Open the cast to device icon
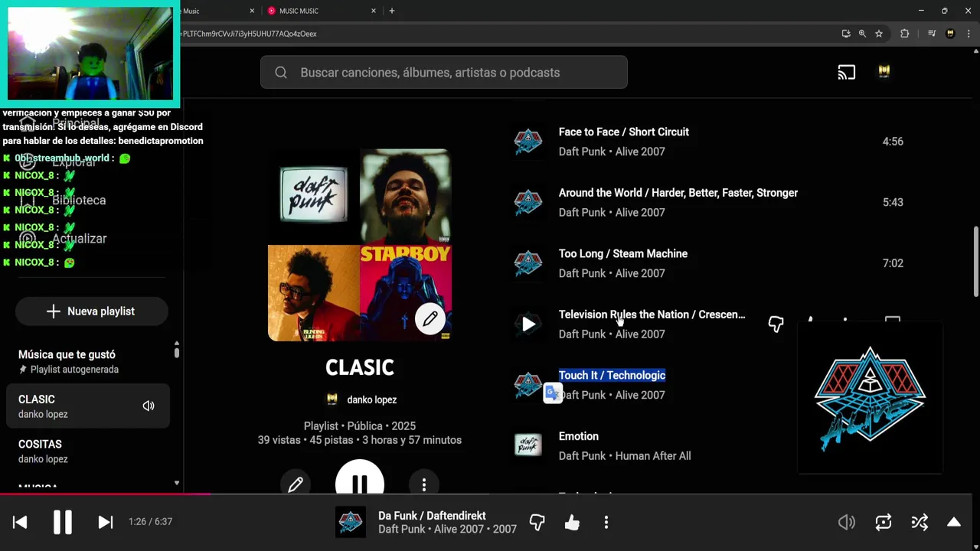Viewport: 980px width, 551px height. point(846,73)
